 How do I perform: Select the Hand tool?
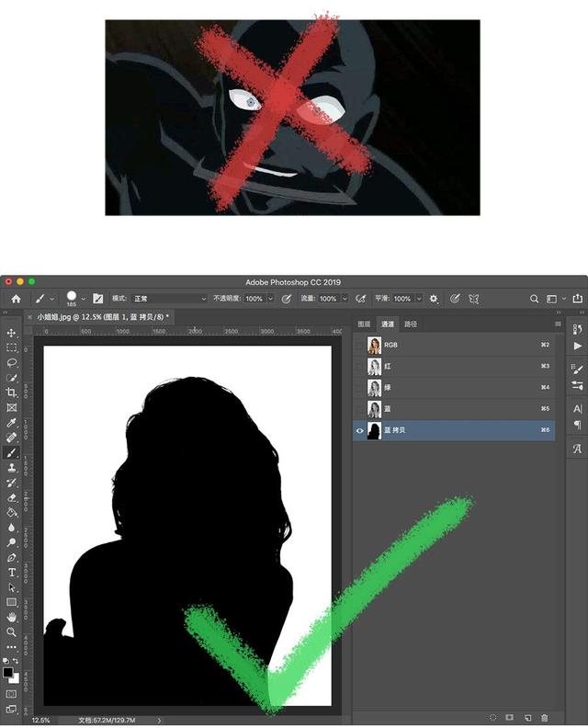(12, 617)
